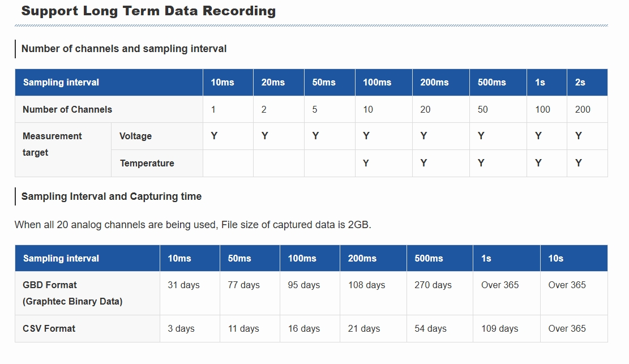Viewport: 629px width, 364px height.
Task: Click the "2s" column header
Action: 580,82
